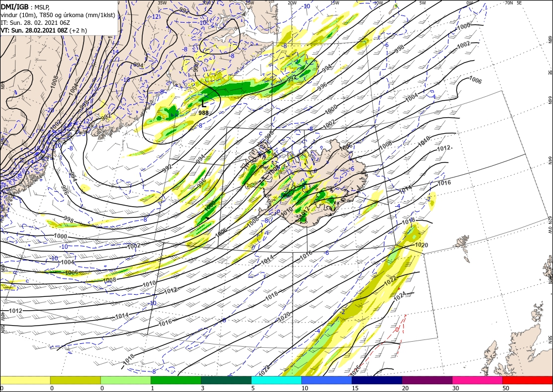Select the medium green 1 mm swatch

click(176, 380)
